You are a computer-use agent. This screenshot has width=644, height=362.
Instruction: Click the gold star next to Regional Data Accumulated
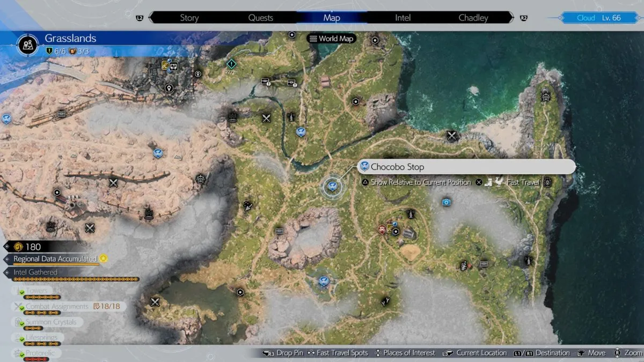pos(104,258)
